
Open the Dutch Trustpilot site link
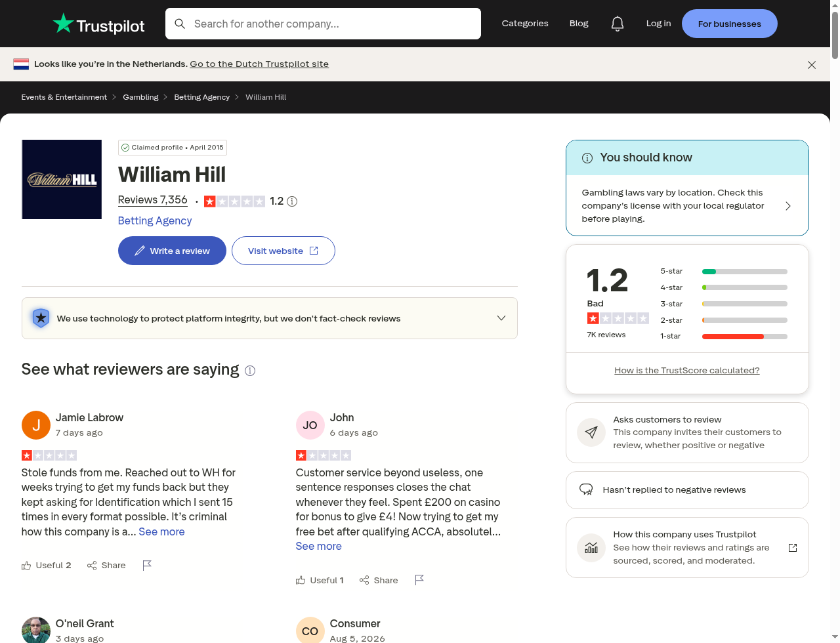coord(259,64)
